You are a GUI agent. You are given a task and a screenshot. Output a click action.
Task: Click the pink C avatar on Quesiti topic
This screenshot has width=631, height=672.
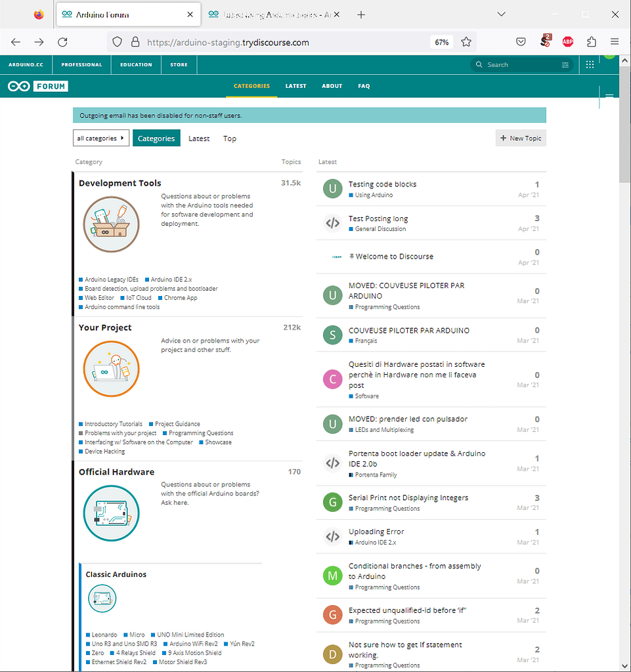pyautogui.click(x=333, y=379)
